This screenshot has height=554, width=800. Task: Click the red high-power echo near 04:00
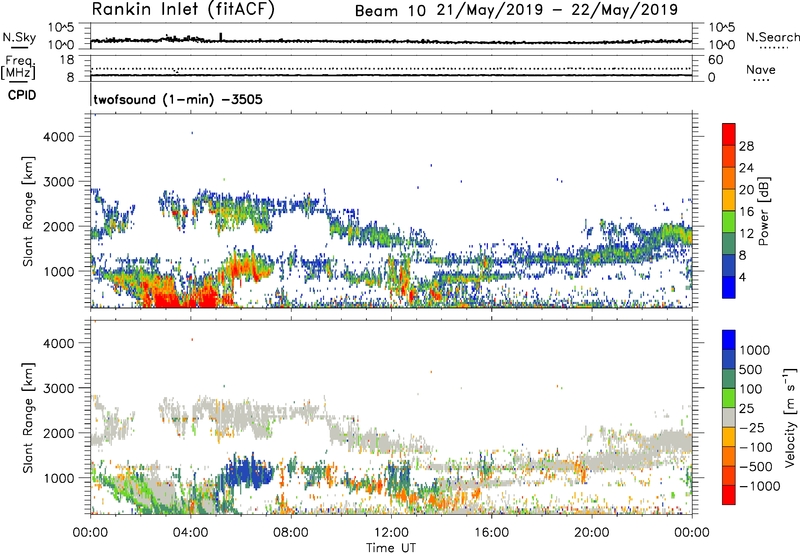point(186,295)
